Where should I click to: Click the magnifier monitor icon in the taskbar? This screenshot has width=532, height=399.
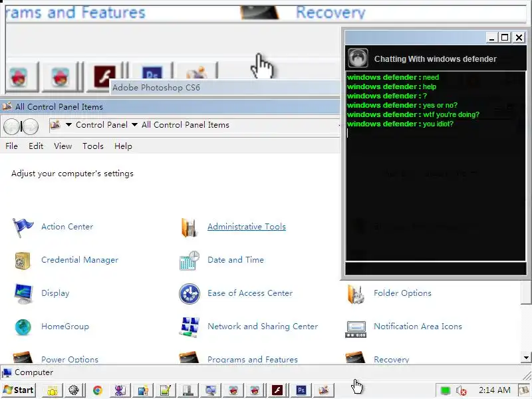click(210, 390)
